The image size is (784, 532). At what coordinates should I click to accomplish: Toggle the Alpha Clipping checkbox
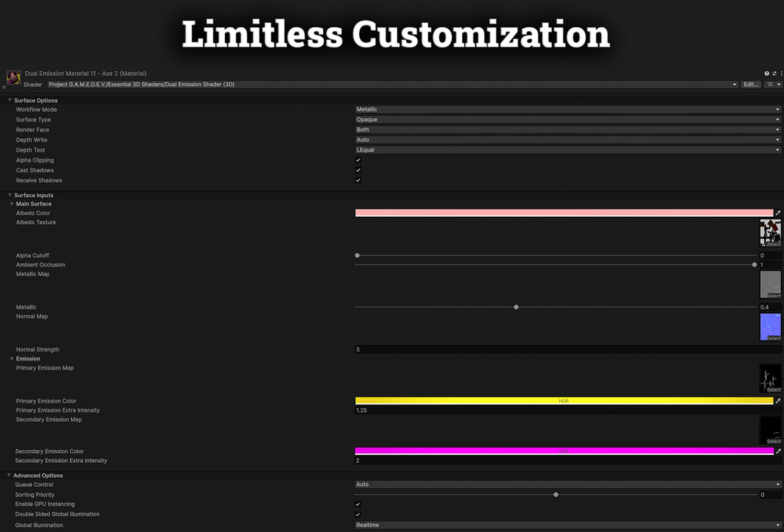click(358, 160)
